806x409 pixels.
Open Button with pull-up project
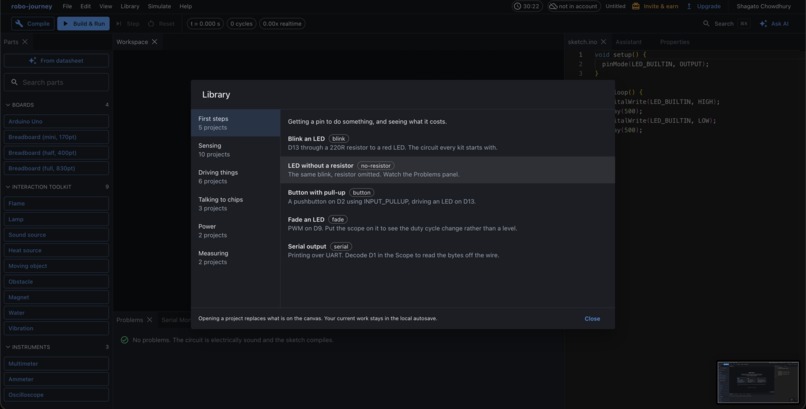click(x=447, y=197)
